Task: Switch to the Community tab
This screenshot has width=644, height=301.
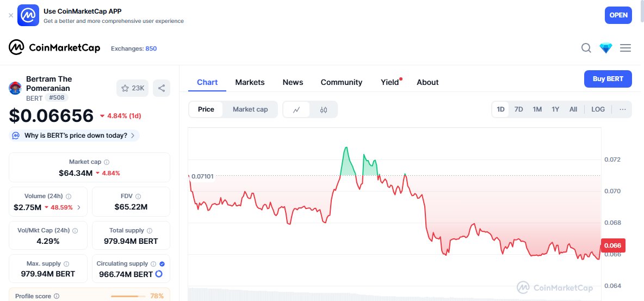Action: [x=341, y=82]
